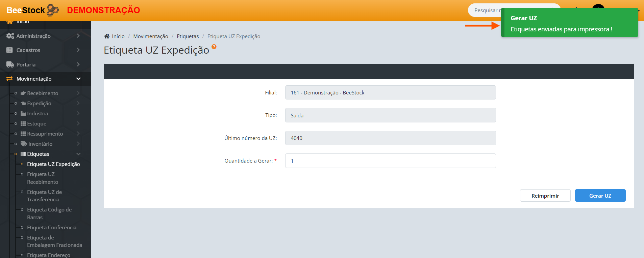Select Etiqueta Código de Barras item
Viewport: 644px width, 258px height.
(x=49, y=213)
